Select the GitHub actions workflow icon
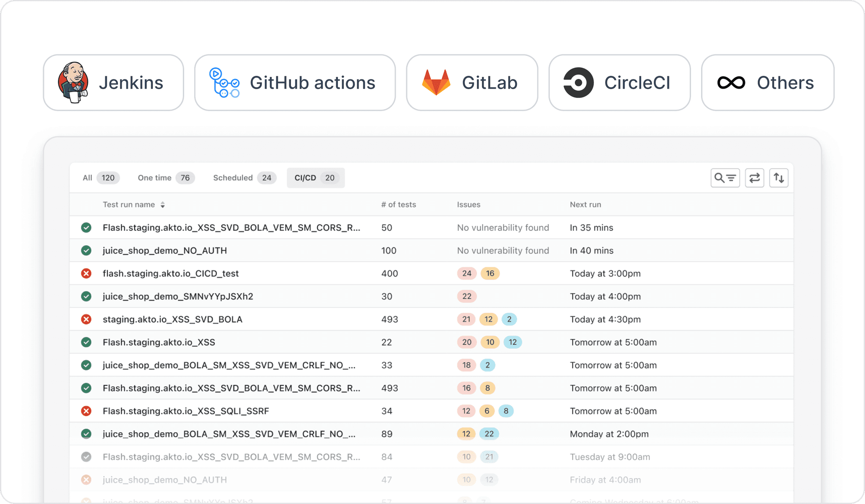This screenshot has height=504, width=865. point(224,83)
